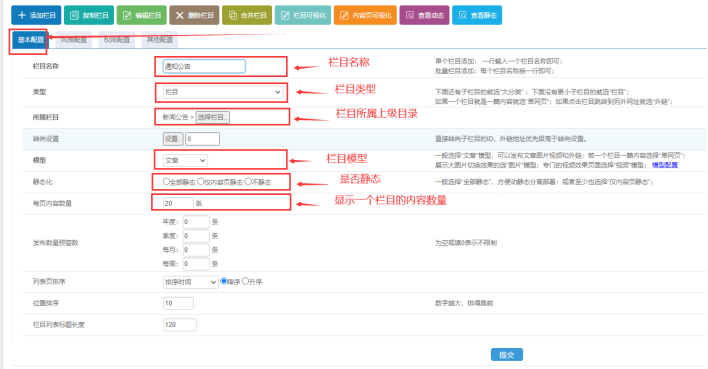Switch to the 权限配置 tab

point(116,40)
